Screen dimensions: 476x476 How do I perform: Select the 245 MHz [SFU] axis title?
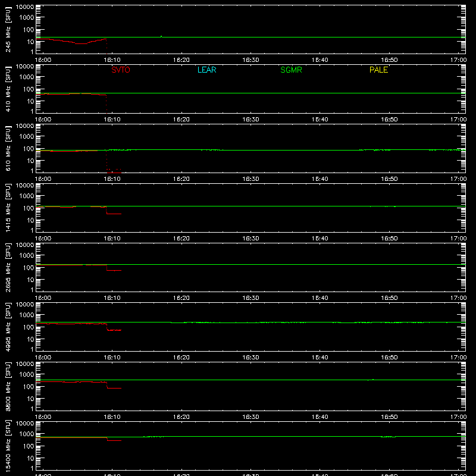[x=8, y=29]
